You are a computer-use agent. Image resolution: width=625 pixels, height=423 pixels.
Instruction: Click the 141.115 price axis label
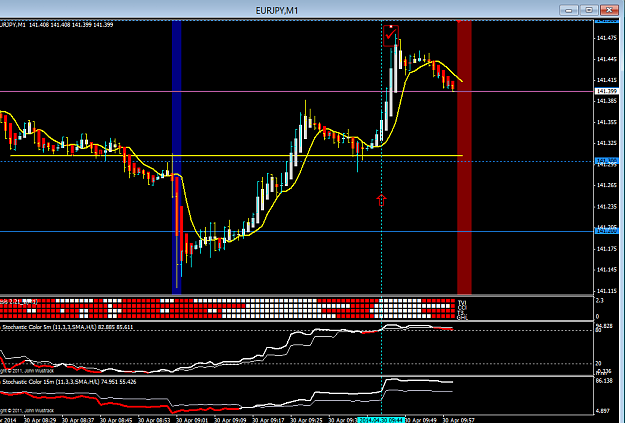coord(607,291)
